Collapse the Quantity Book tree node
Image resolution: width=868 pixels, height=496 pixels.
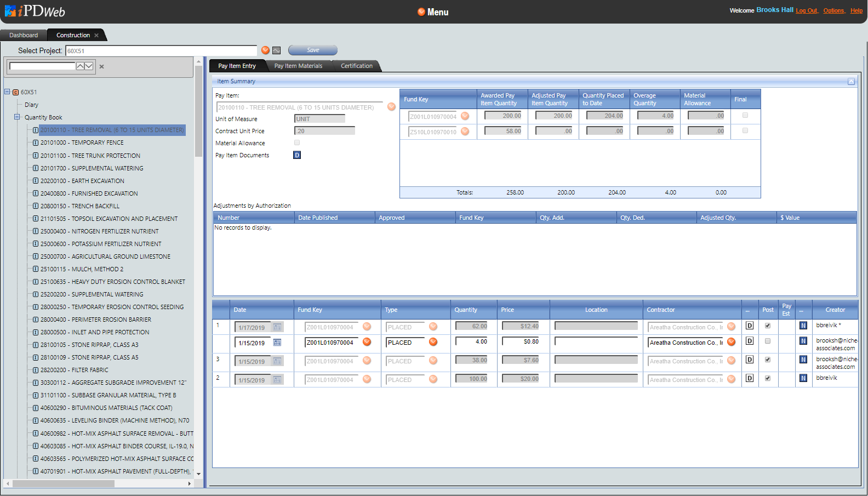pos(17,117)
